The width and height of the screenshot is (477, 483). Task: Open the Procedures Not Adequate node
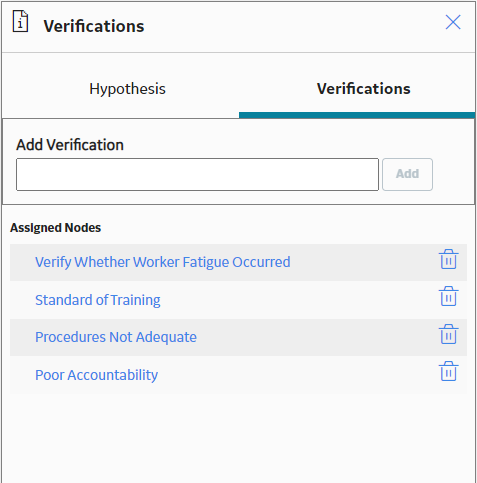(x=116, y=337)
